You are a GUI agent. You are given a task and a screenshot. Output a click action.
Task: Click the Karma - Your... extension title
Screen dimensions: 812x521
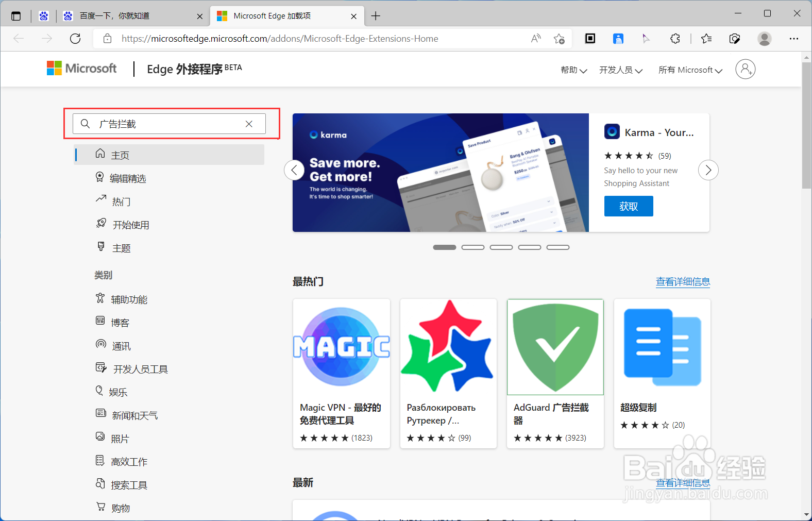[659, 132]
